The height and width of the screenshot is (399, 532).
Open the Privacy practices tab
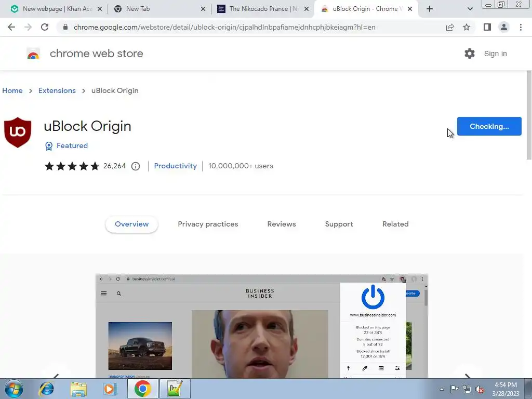coord(208,224)
